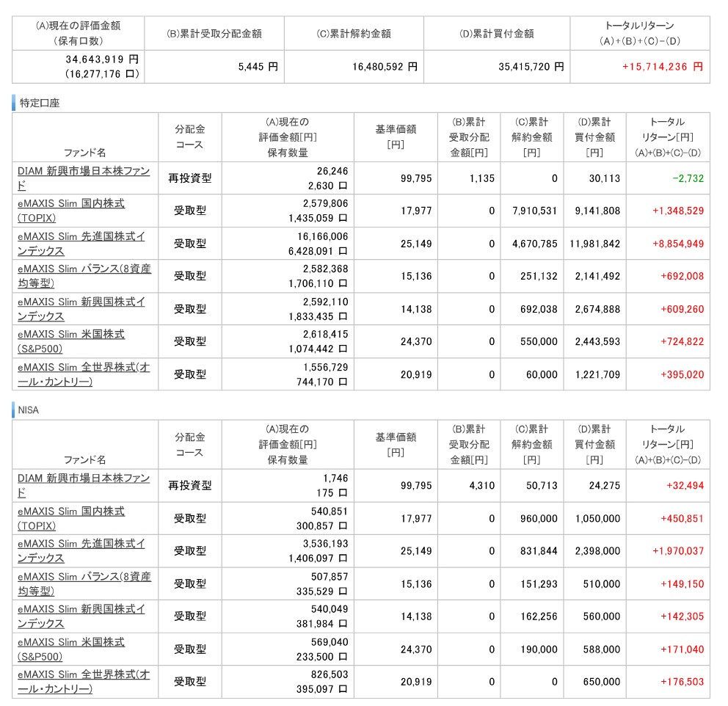Click the 再投資型 cell in 特定口座 table
The height and width of the screenshot is (706, 728).
click(x=190, y=179)
